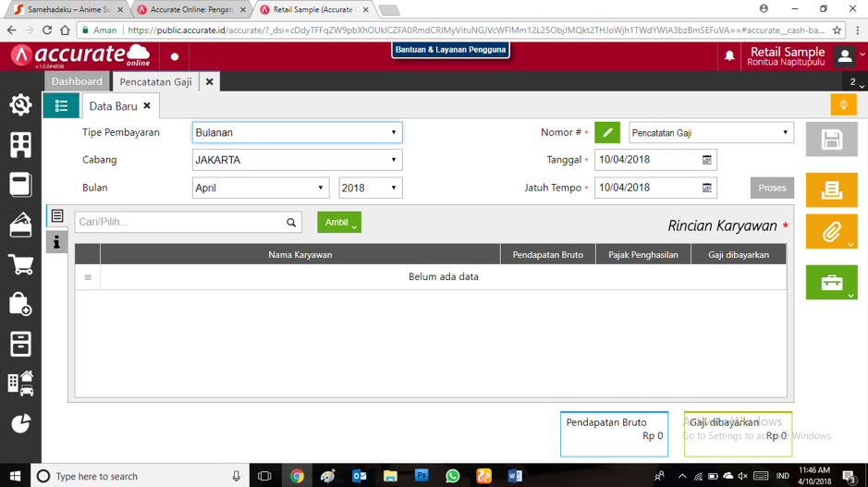Viewport: 868px width, 487px height.
Task: Switch to Samehadaku browser tab
Action: coord(68,9)
